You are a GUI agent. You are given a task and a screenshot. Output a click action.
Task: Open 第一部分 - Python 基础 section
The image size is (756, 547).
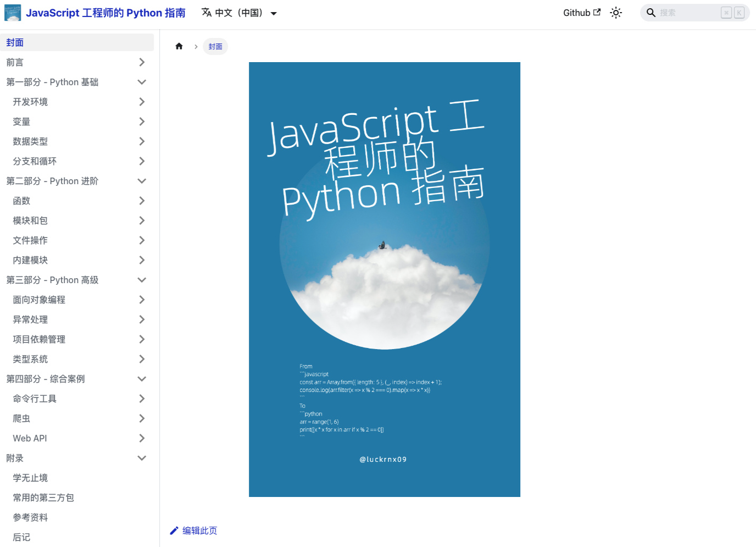click(x=52, y=82)
